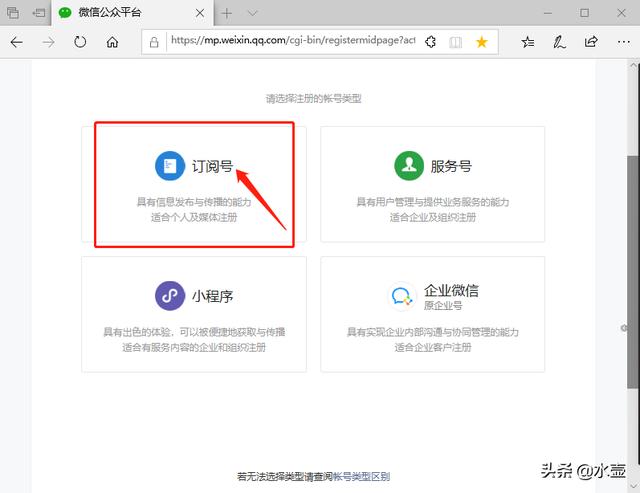This screenshot has width=640, height=493.
Task: Click the share page icon
Action: pos(591,42)
